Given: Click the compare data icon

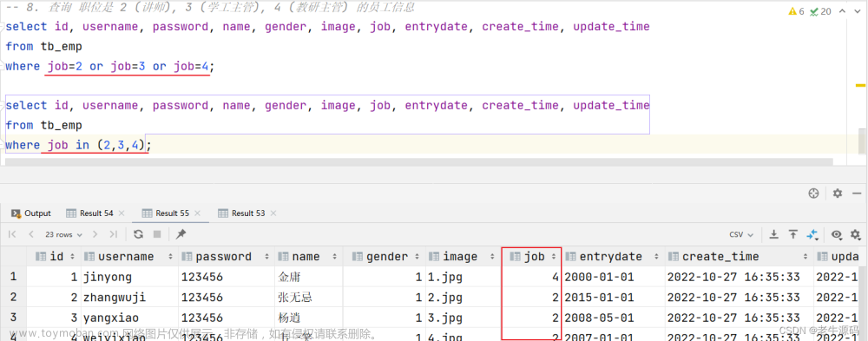Looking at the screenshot, I should click(812, 234).
